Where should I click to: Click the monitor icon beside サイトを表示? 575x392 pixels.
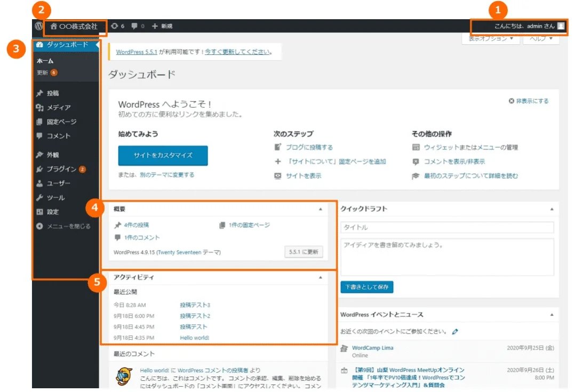click(277, 175)
